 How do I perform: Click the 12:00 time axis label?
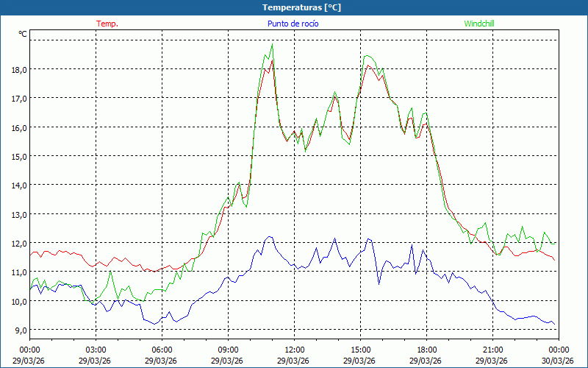295,350
